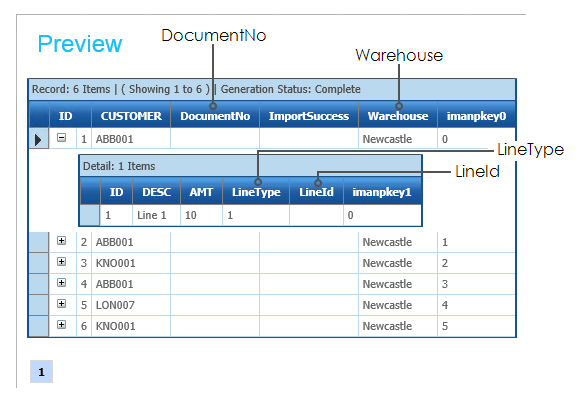The height and width of the screenshot is (398, 584).
Task: Click the ImportSuccess column header
Action: tap(309, 116)
